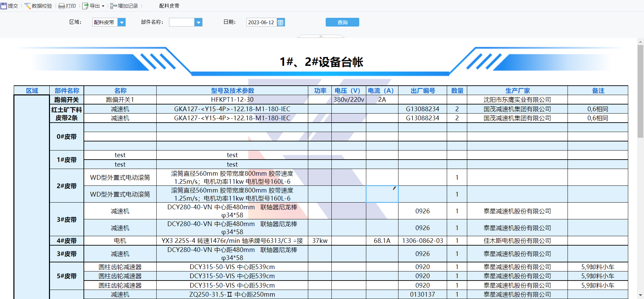Select the 5#皮带 part cell
This screenshot has height=299, width=644.
[x=67, y=276]
